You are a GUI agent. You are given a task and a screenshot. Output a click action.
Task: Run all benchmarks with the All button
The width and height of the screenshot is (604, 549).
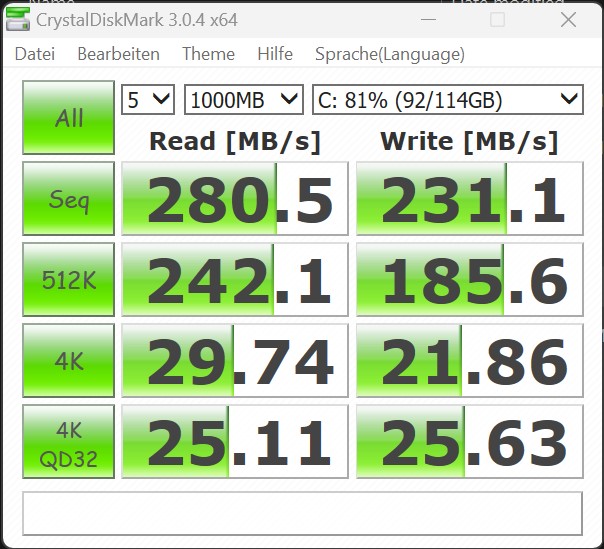[69, 118]
